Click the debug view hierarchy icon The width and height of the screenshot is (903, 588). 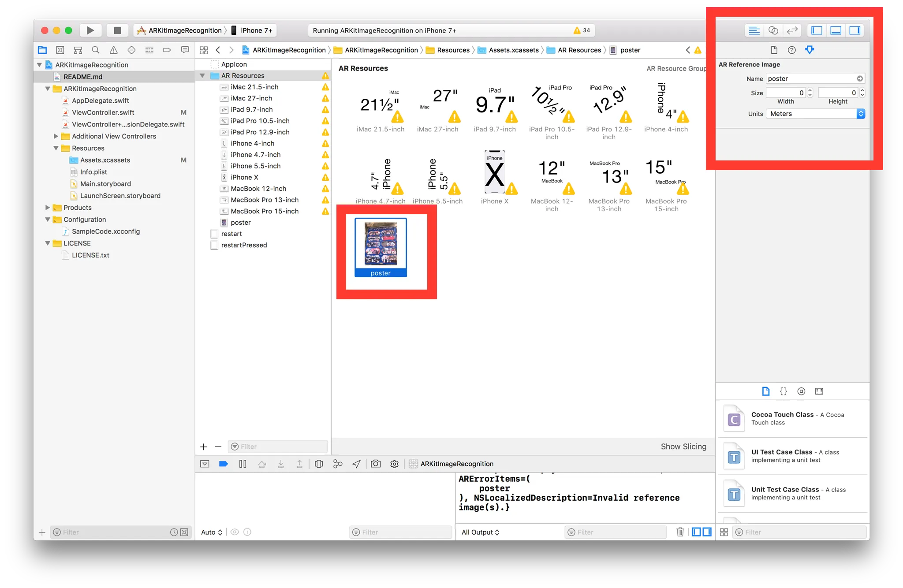pyautogui.click(x=319, y=464)
